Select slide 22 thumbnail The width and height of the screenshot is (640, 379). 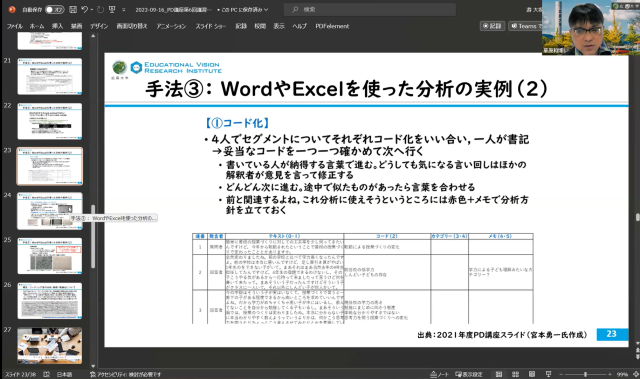coord(50,121)
